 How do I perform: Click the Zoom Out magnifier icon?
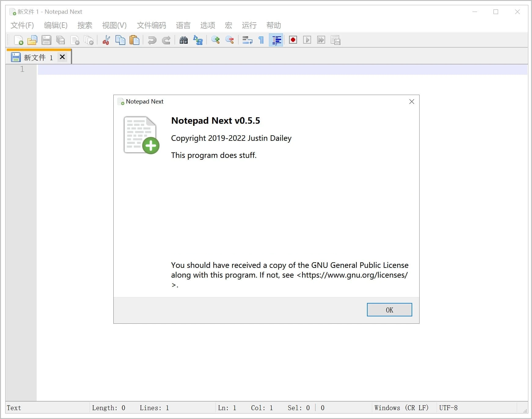(x=229, y=40)
